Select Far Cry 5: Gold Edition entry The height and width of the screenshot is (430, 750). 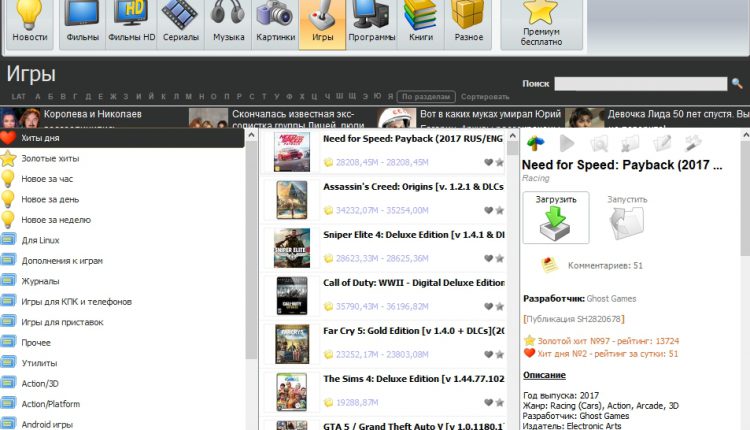point(413,331)
